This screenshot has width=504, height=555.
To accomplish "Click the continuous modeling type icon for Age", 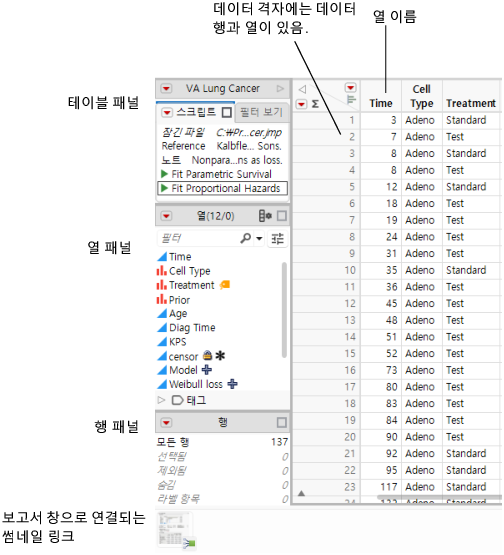I will pyautogui.click(x=162, y=313).
